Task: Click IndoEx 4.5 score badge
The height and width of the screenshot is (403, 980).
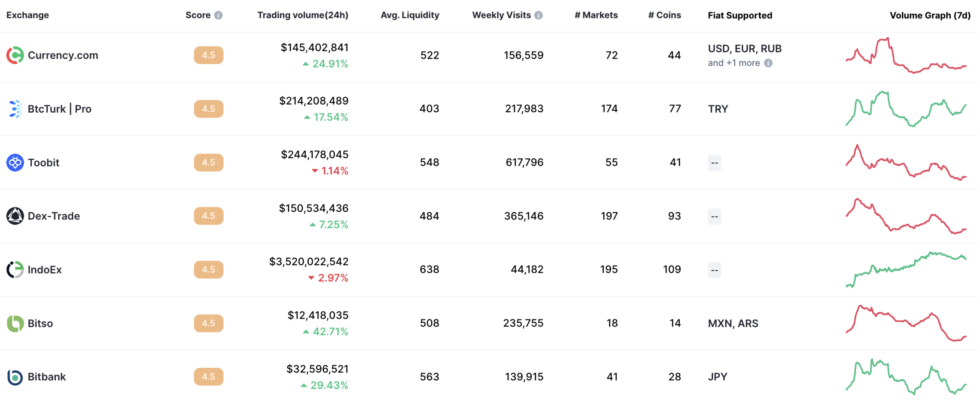Action: tap(209, 270)
